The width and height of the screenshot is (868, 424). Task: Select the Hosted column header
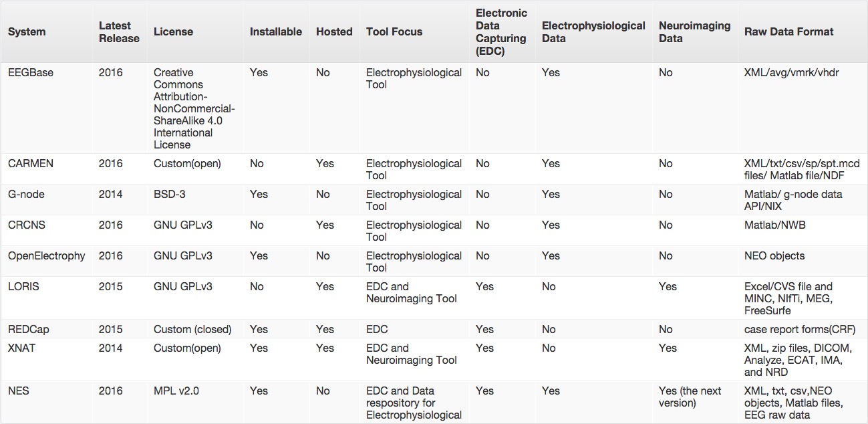click(334, 31)
